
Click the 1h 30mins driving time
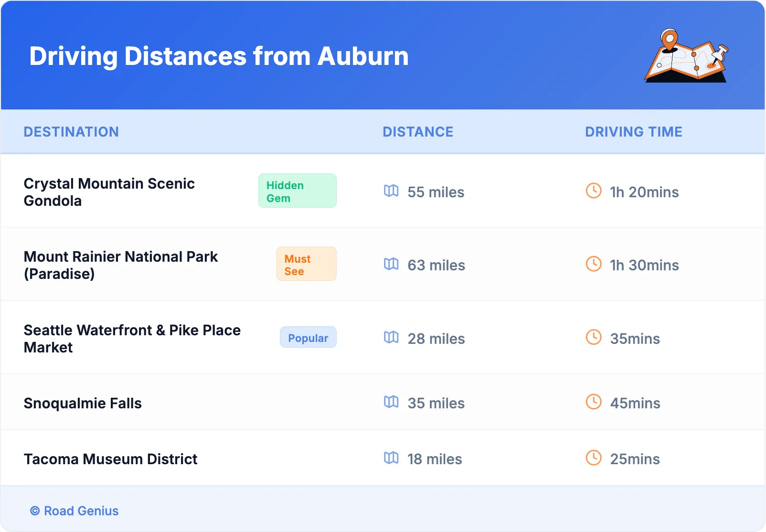click(x=644, y=265)
